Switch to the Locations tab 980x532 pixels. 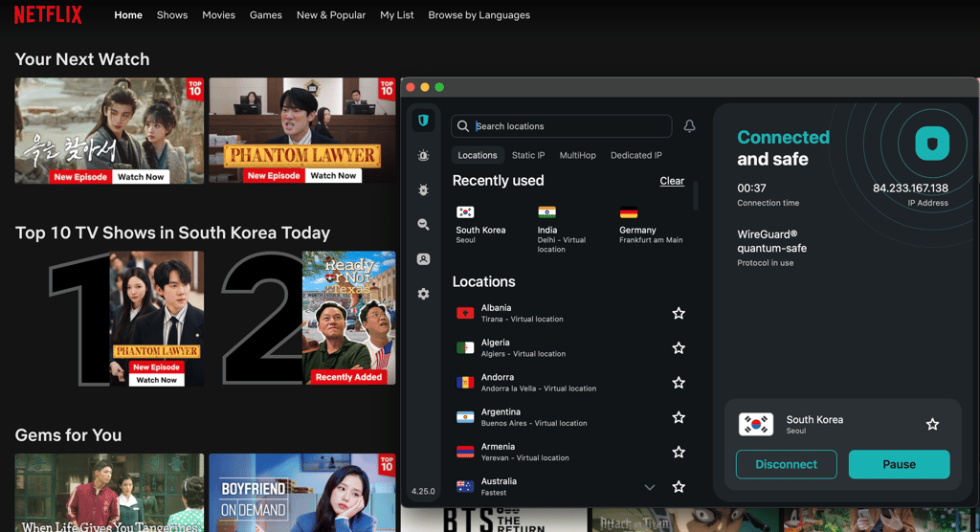[478, 155]
